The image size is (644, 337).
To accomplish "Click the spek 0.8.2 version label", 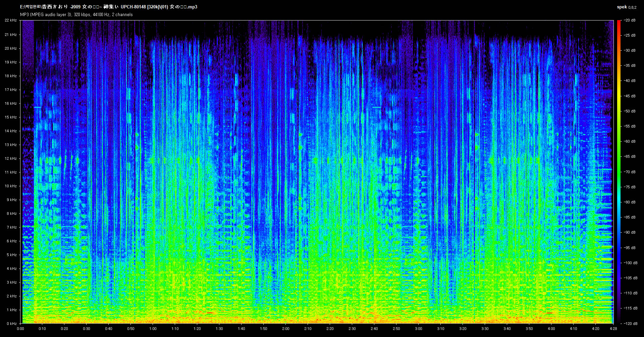I will click(x=627, y=7).
